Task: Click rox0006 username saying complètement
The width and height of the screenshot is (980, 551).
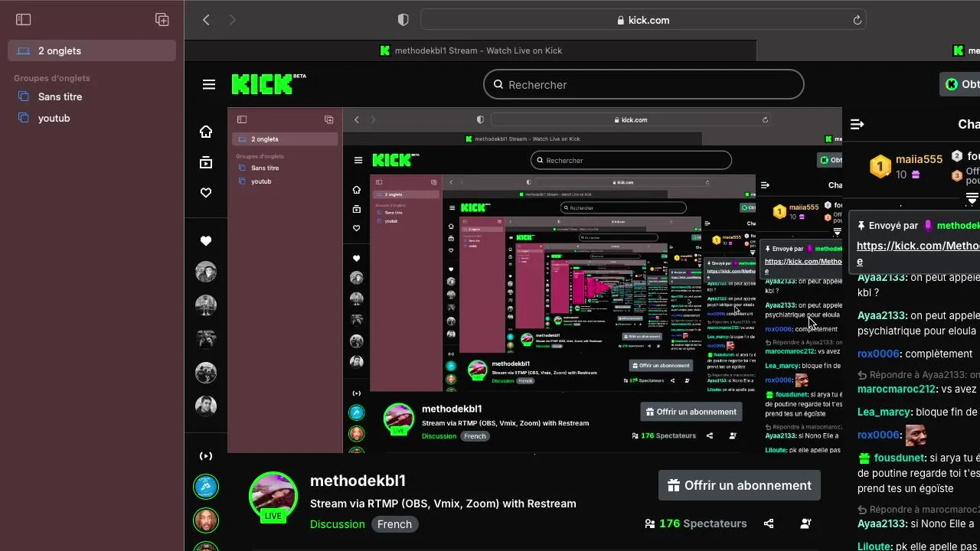Action: click(878, 354)
